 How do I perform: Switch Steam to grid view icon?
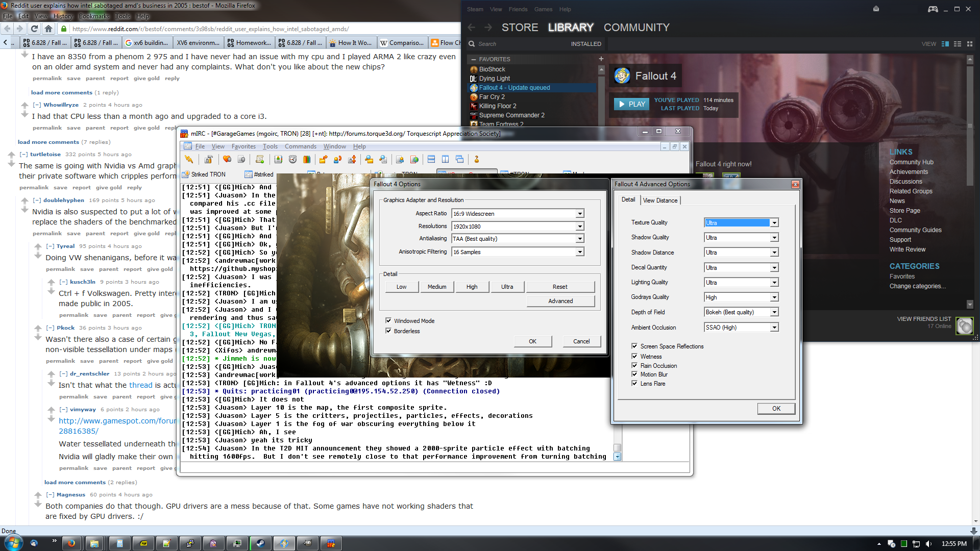(970, 44)
